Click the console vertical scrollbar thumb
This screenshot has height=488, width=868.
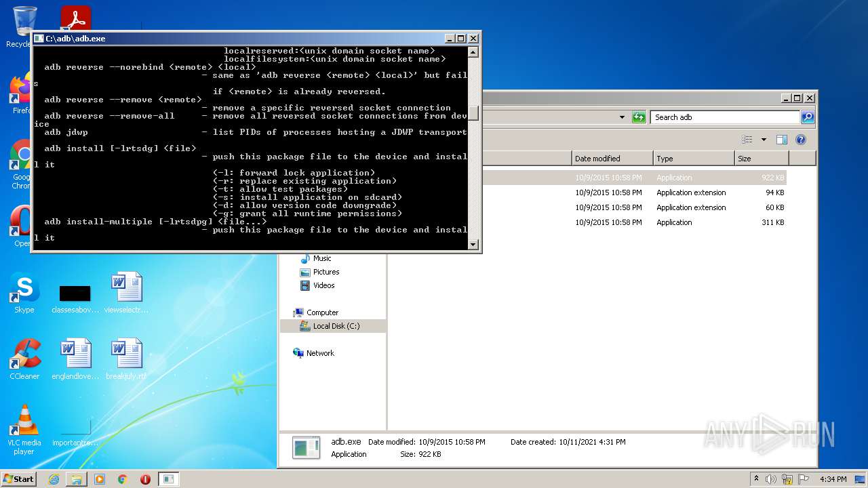[473, 113]
